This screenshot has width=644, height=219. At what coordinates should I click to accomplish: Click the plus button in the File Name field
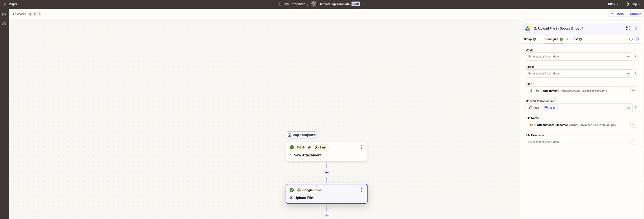tap(633, 125)
